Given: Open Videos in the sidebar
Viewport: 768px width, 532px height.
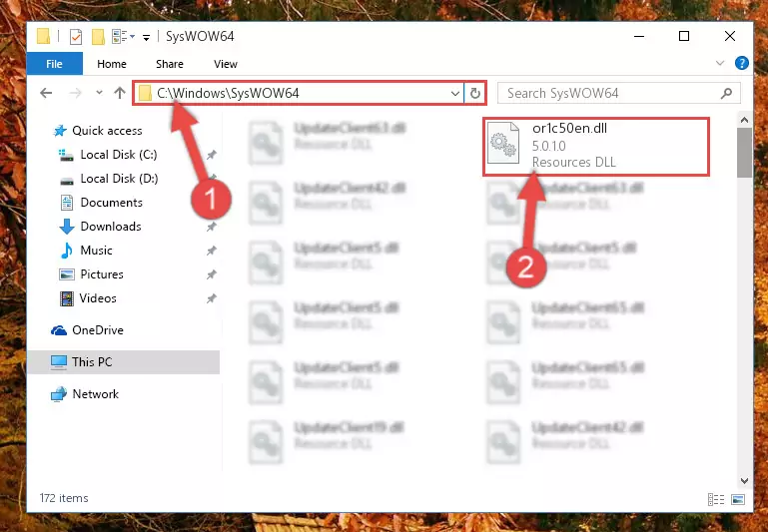Looking at the screenshot, I should click(x=98, y=298).
